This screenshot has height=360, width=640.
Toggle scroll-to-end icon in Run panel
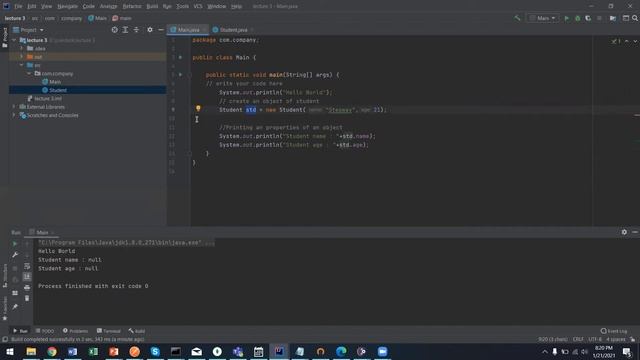click(27, 277)
